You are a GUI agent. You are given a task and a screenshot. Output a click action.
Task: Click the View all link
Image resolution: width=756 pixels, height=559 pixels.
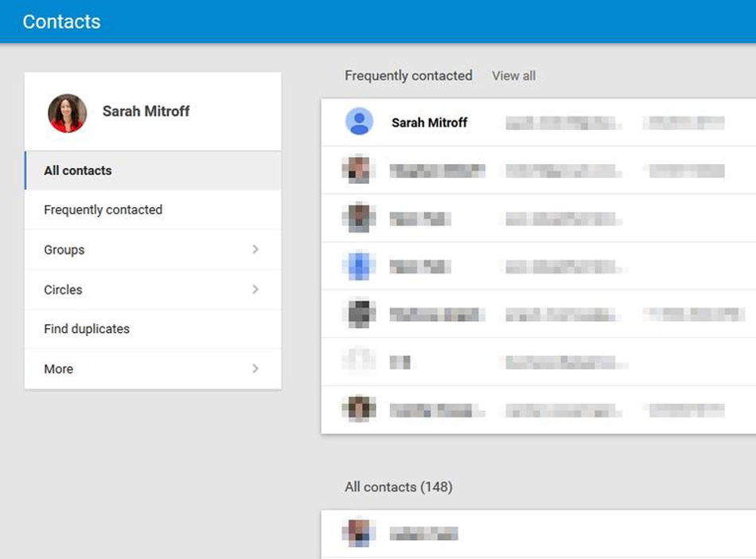coord(513,76)
